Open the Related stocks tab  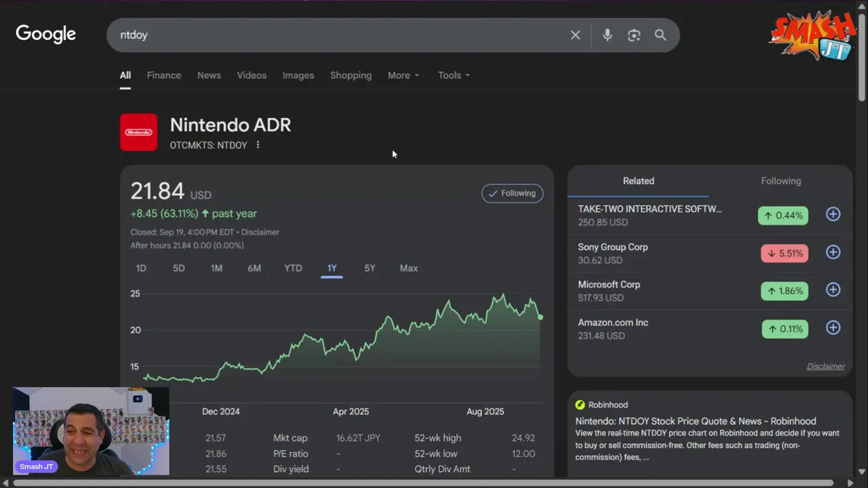click(638, 181)
